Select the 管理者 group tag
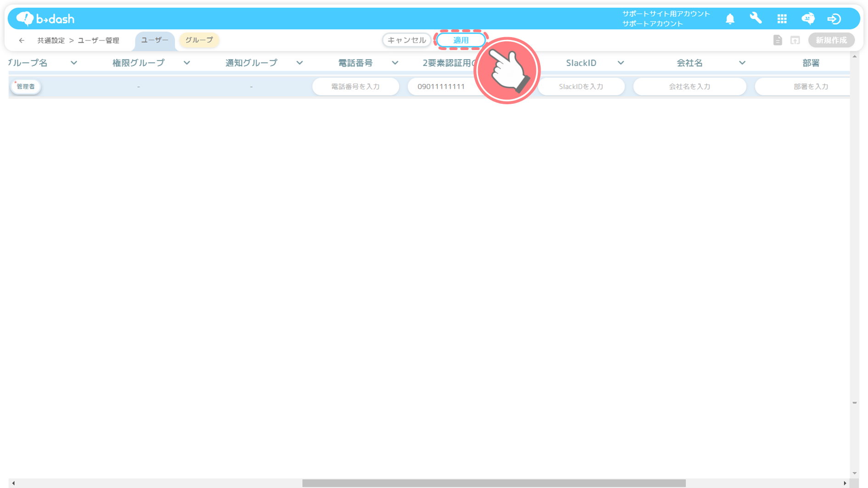 click(x=26, y=86)
